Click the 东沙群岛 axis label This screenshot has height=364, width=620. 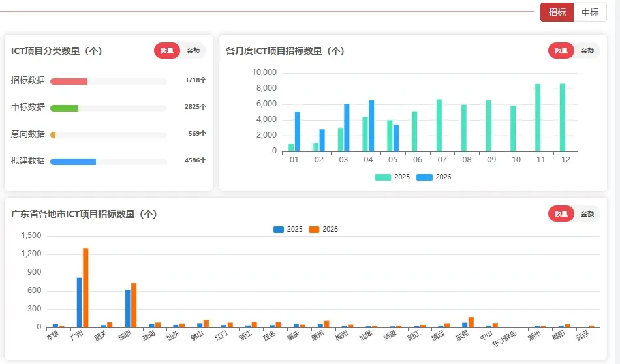coord(504,339)
